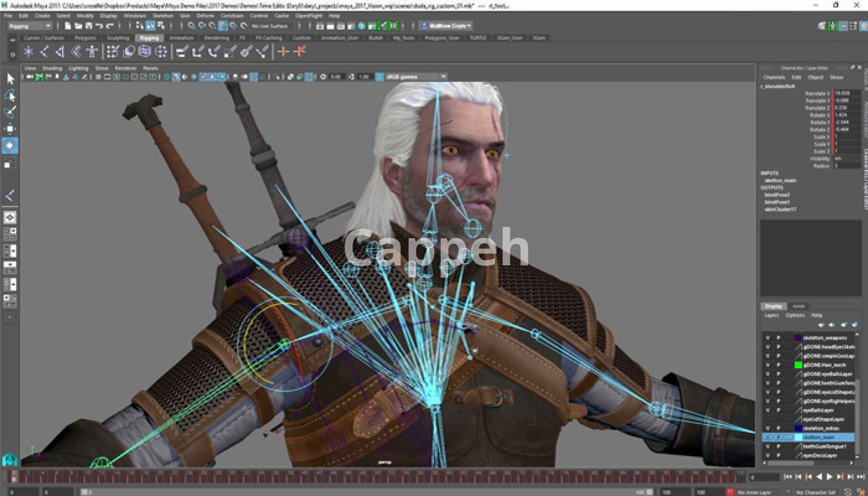This screenshot has width=868, height=496.
Task: Click the Save scene icon
Action: 89,26
